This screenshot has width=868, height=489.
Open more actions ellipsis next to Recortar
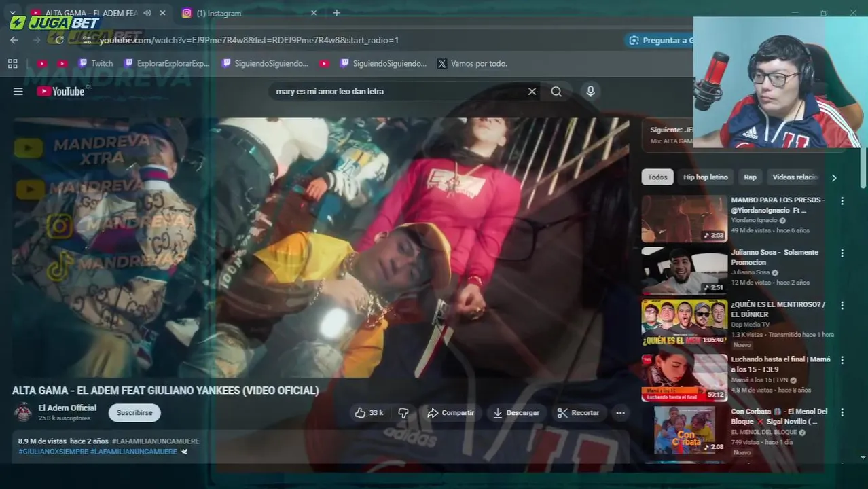[620, 412]
